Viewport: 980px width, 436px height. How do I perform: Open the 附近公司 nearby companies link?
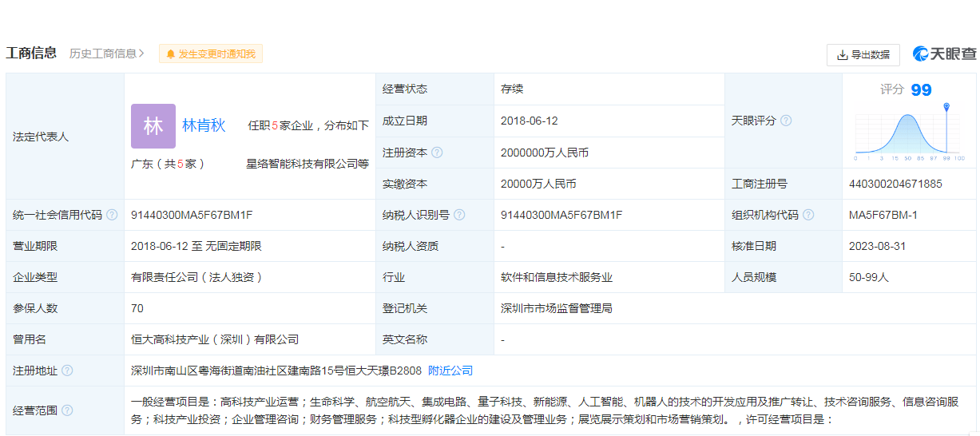pyautogui.click(x=450, y=371)
